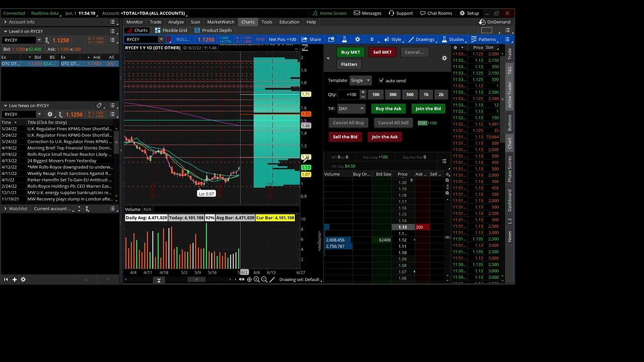Launch OnDemand mode
This screenshot has height=362, width=644.
point(495,22)
